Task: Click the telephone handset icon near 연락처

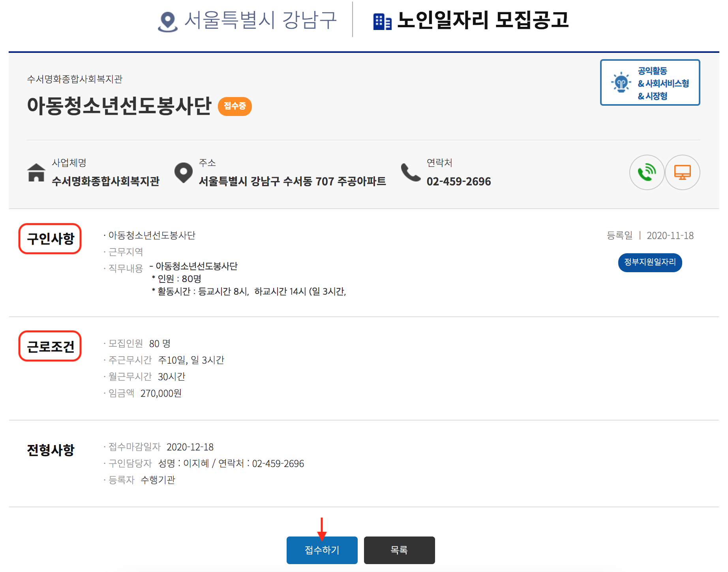Action: point(411,172)
